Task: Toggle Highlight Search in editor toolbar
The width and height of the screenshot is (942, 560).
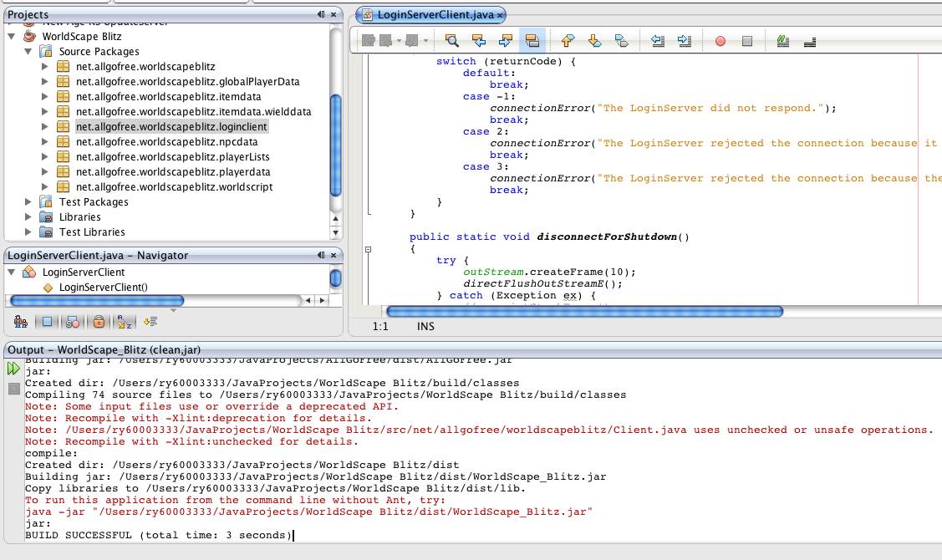Action: click(x=532, y=41)
